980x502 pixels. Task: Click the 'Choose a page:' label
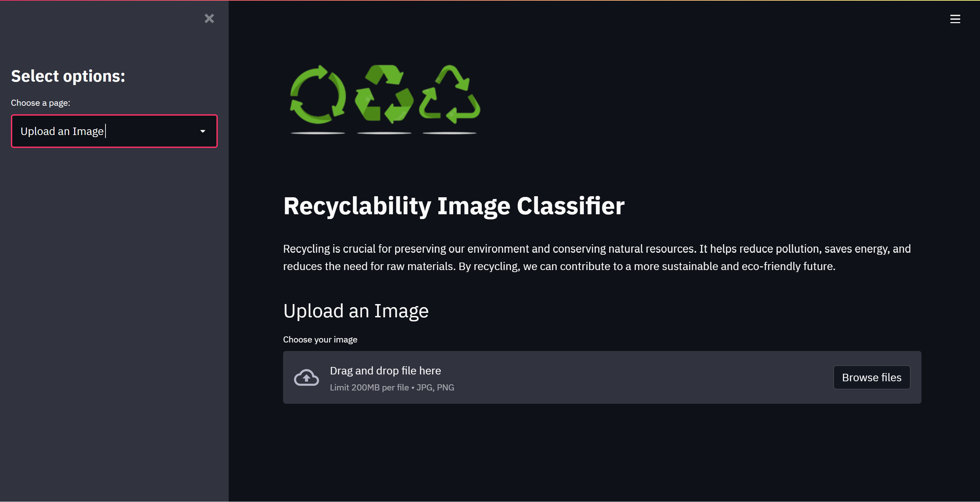[40, 103]
